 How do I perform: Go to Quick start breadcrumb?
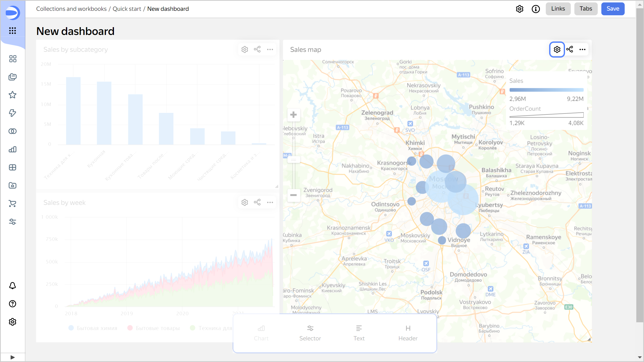127,9
